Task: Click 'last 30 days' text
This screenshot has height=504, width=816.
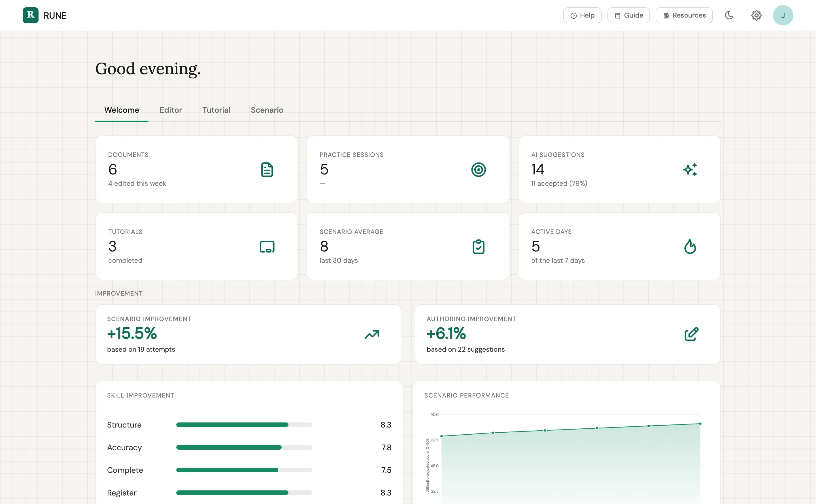Action: coord(339,260)
